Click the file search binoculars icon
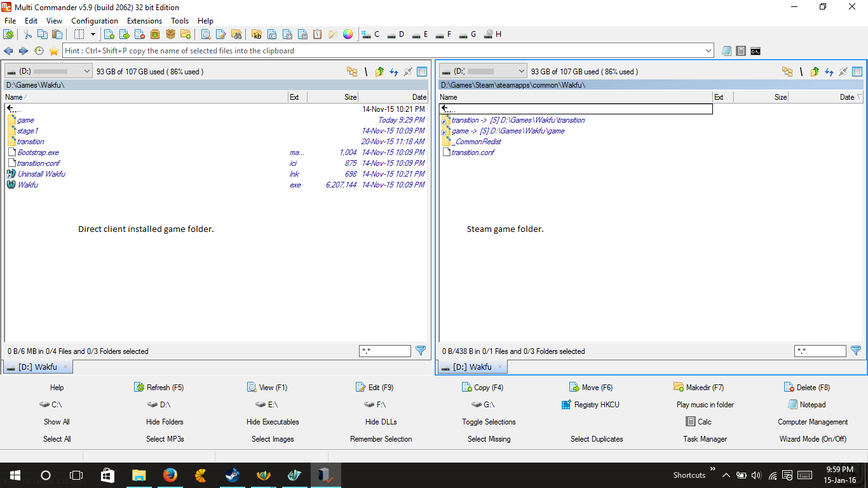Viewport: 868px width, 488px height. (236, 34)
